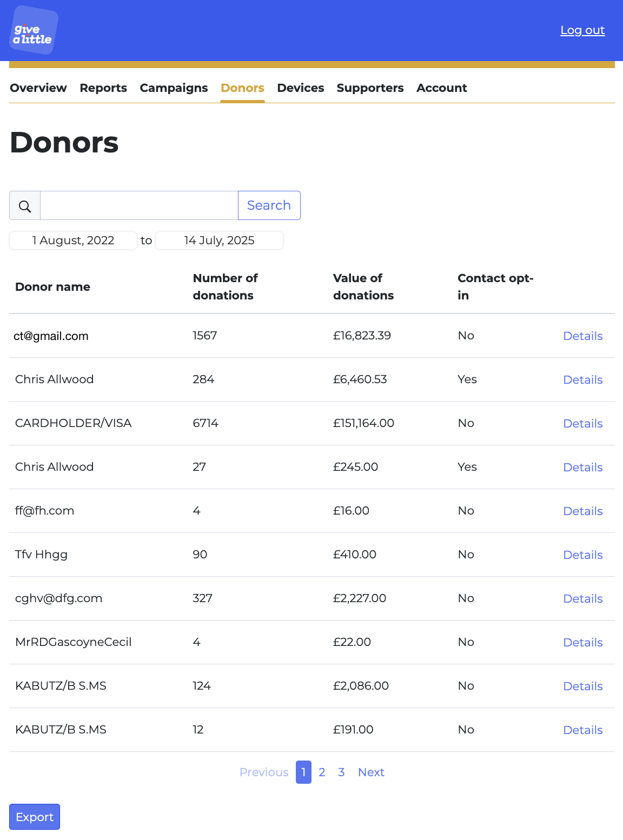The width and height of the screenshot is (623, 840).
Task: Click the Search button
Action: click(269, 205)
